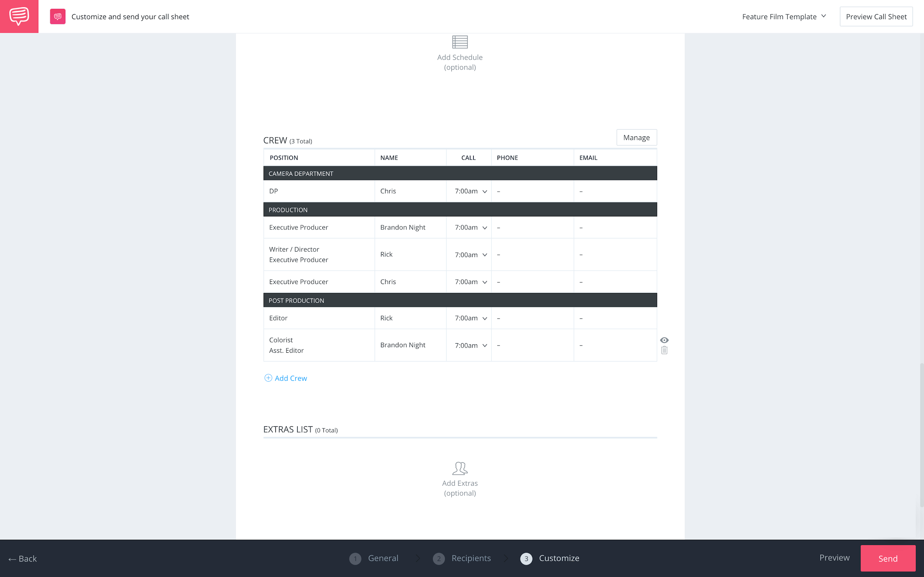
Task: Toggle visibility eye icon for Colorist row
Action: point(664,340)
